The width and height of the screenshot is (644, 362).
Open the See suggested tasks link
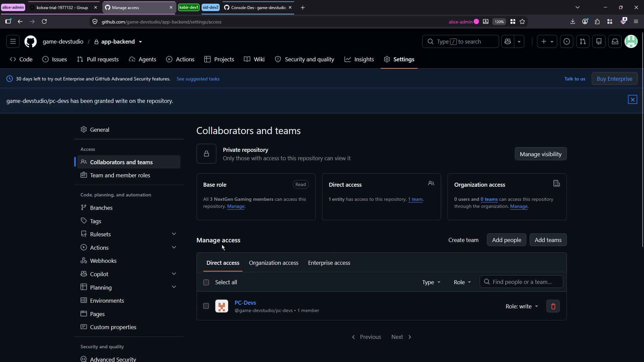tap(198, 79)
